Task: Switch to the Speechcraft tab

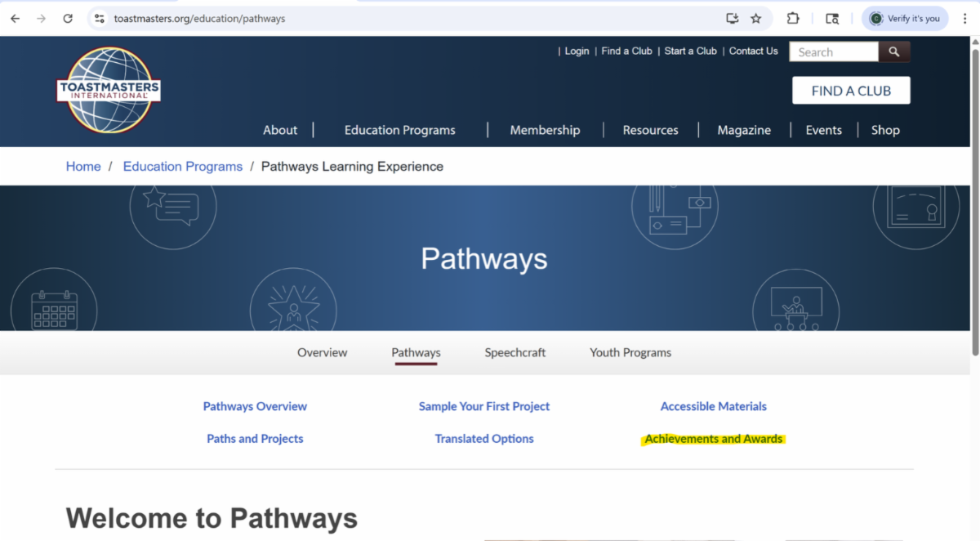Action: click(x=514, y=353)
